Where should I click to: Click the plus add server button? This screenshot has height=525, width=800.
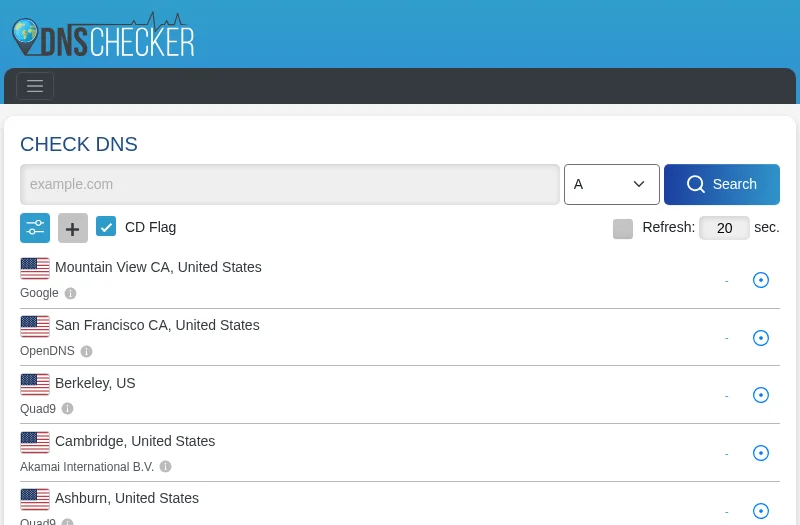pyautogui.click(x=73, y=228)
